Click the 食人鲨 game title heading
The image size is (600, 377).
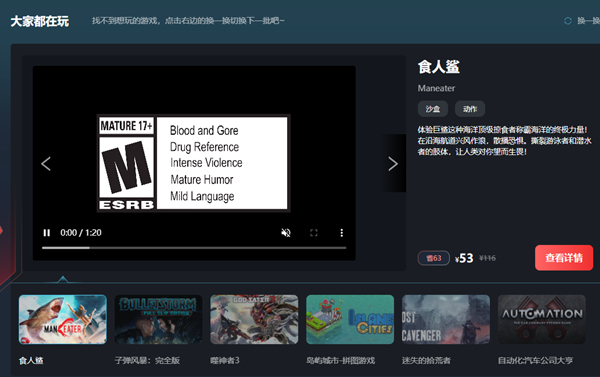coord(439,67)
